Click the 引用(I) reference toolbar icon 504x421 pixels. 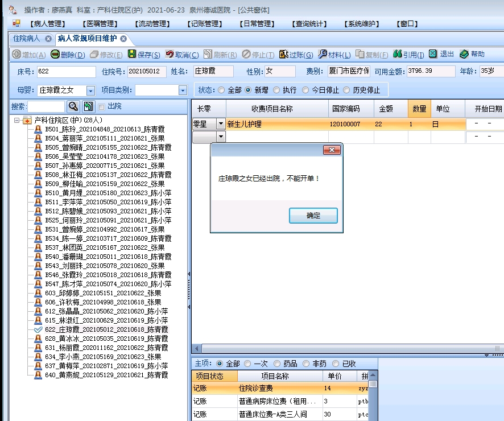398,54
